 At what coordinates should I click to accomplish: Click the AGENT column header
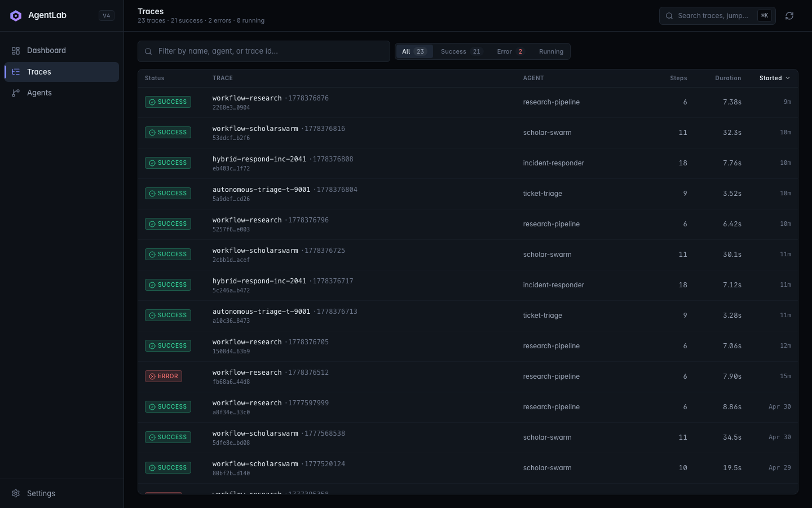pyautogui.click(x=533, y=78)
